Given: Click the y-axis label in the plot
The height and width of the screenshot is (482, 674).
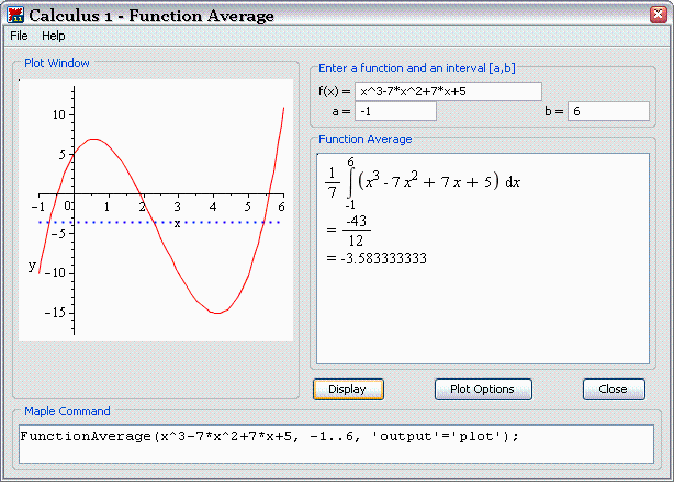Looking at the screenshot, I should point(32,265).
